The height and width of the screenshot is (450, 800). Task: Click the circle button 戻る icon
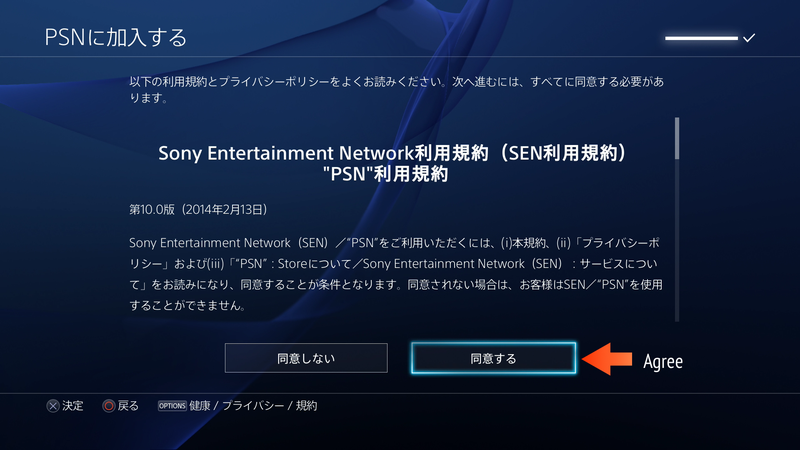tap(109, 406)
